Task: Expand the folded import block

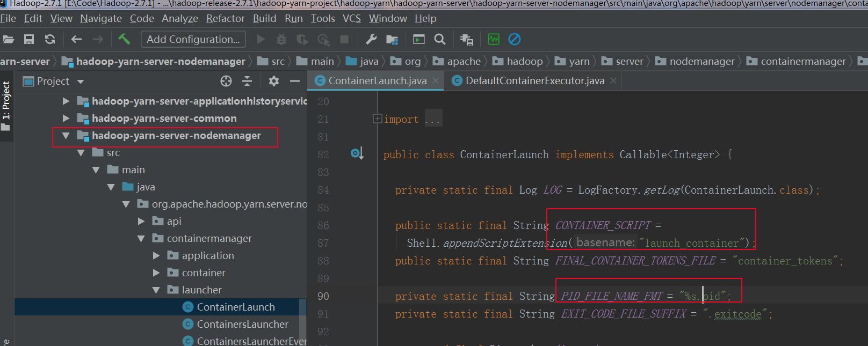Action: point(377,119)
